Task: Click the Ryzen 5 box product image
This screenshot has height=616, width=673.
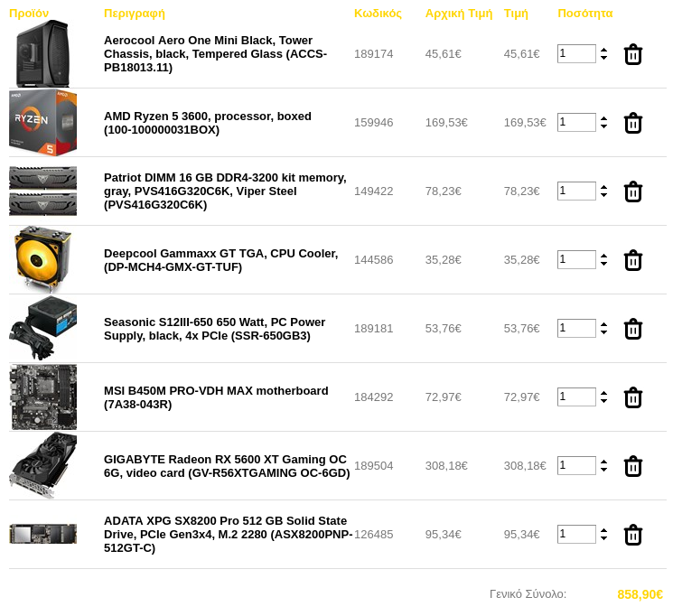Action: click(x=43, y=122)
